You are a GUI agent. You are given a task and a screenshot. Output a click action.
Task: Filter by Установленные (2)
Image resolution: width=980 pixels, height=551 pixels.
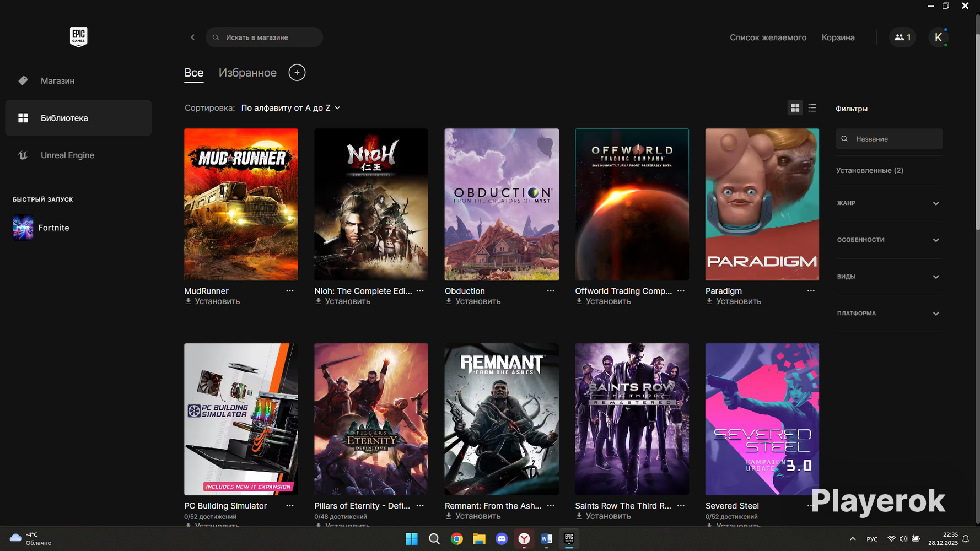(870, 170)
